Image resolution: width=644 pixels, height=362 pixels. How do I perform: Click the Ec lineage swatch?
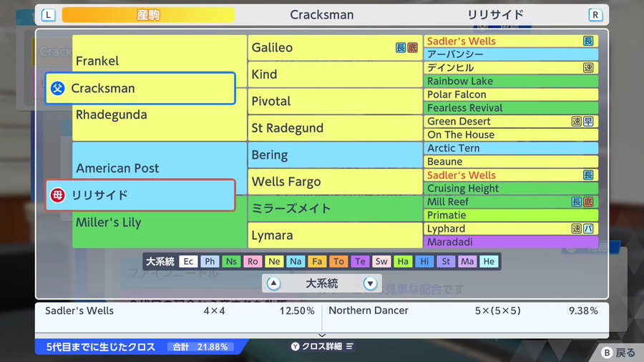point(188,261)
